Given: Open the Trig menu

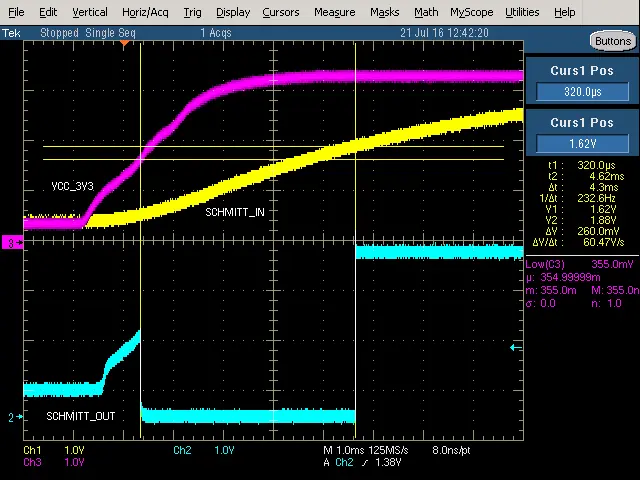Looking at the screenshot, I should pos(192,12).
